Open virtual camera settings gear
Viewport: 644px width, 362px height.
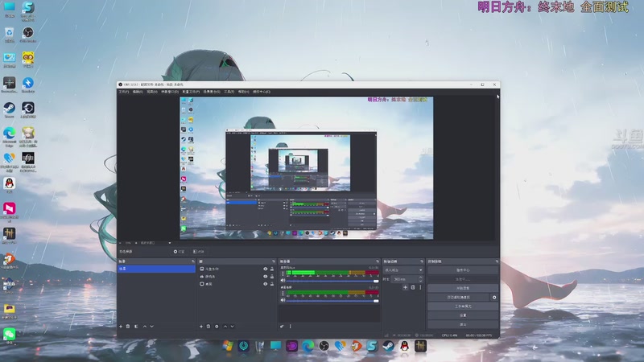point(494,297)
